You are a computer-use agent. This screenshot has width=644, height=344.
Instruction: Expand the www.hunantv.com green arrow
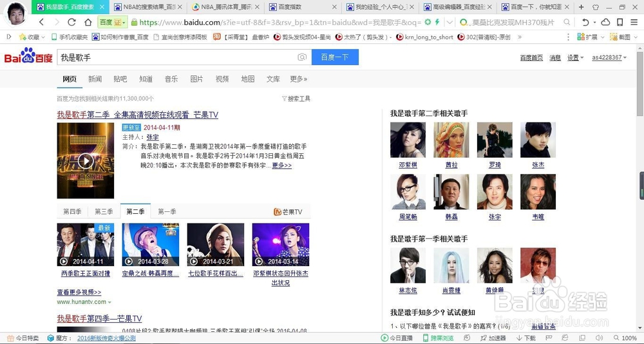pos(109,302)
